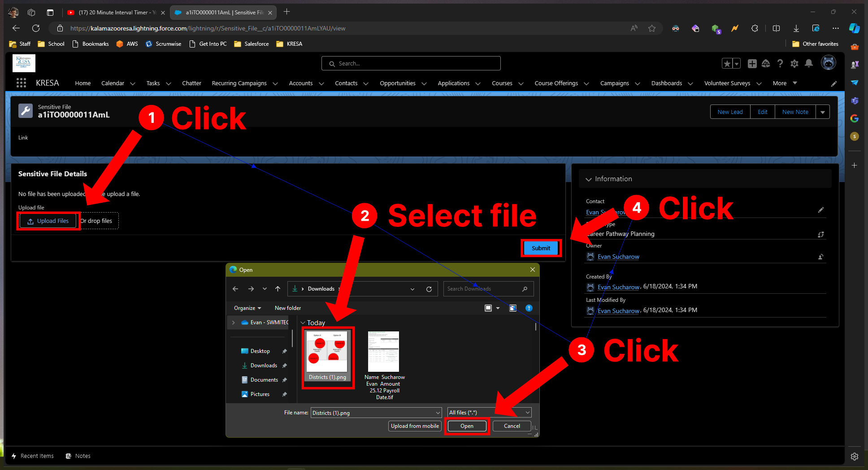
Task: Click the help icon in Open dialog
Action: (x=529, y=308)
